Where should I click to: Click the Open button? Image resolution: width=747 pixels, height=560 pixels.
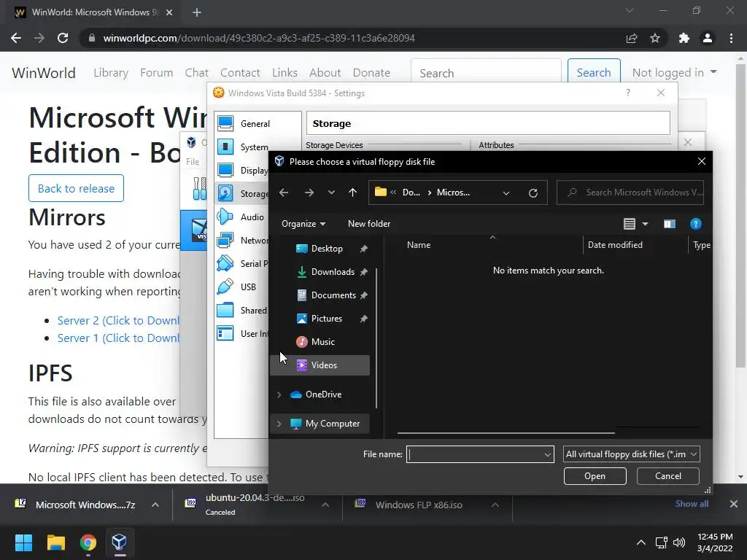pyautogui.click(x=595, y=476)
